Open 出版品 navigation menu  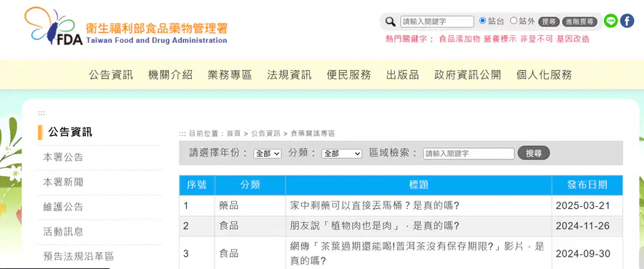pos(402,74)
